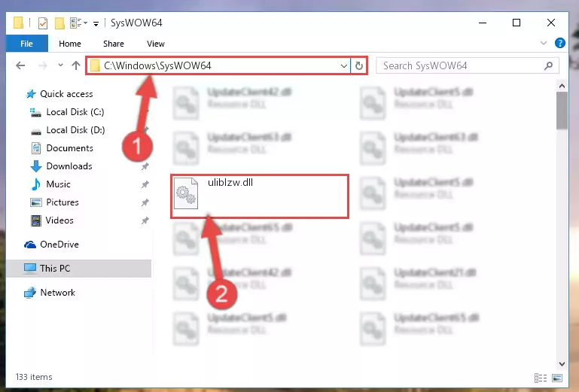Click the Quick access star icon
Viewport: 579px width, 392px height.
31,94
